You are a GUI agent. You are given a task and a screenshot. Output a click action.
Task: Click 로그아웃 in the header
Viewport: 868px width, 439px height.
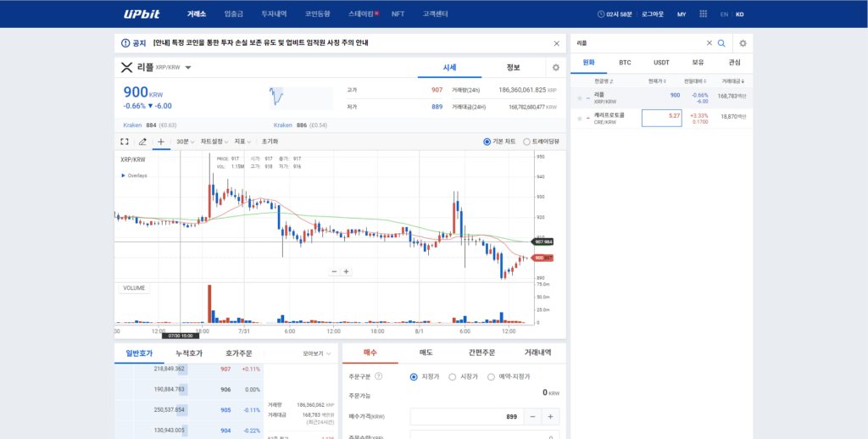653,14
